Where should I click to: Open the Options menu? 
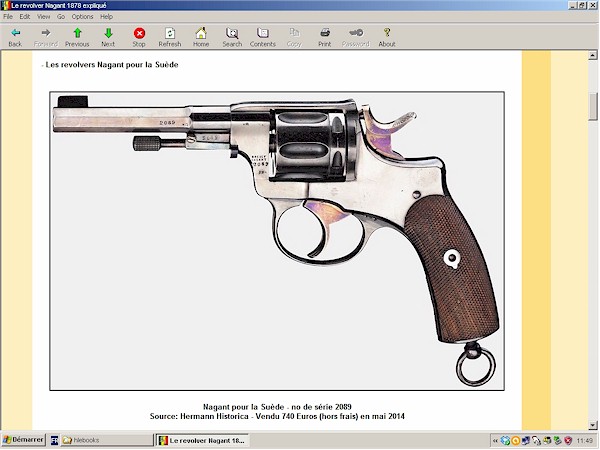click(x=83, y=17)
